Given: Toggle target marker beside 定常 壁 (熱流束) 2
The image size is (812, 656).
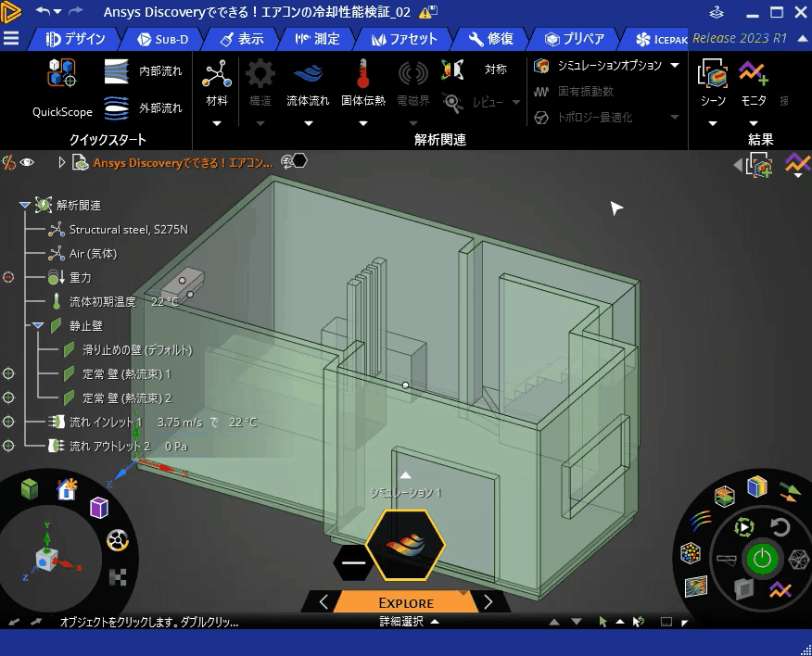Looking at the screenshot, I should [8, 397].
